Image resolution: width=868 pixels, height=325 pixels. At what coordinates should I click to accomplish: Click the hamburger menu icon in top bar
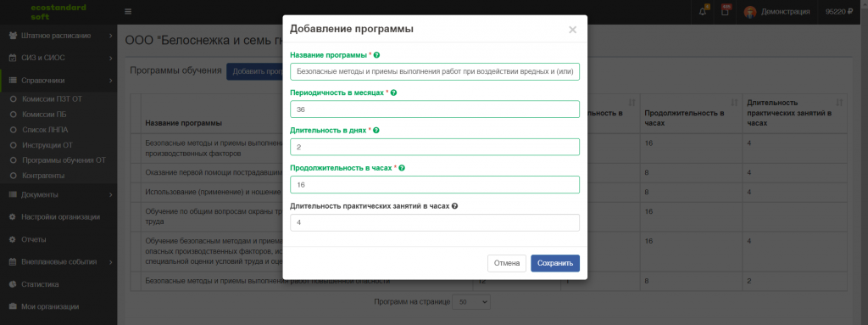129,11
